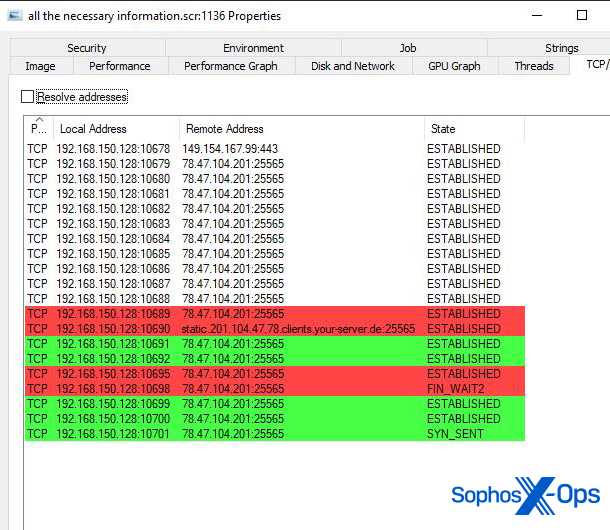
Task: Show the Performance Graph tab
Action: (x=231, y=66)
